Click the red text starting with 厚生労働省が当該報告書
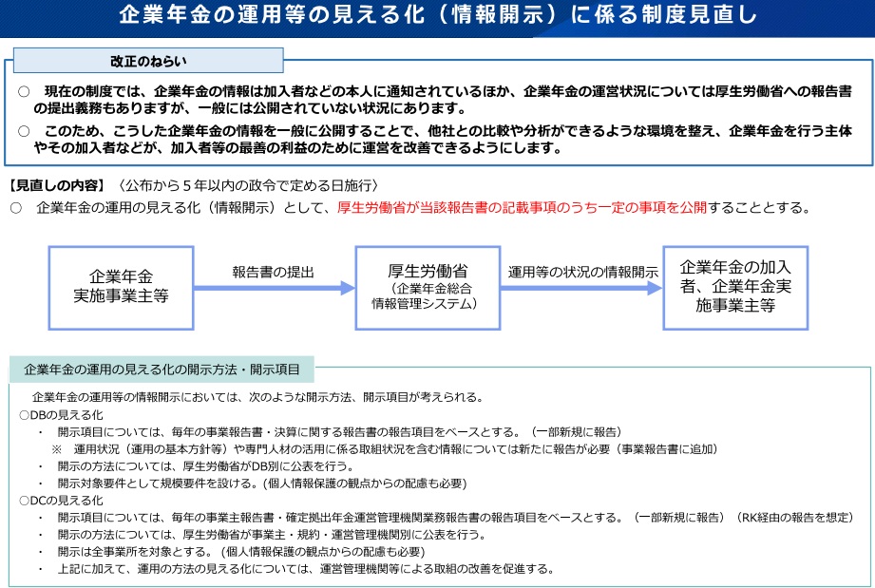This screenshot has width=875, height=588. 522,208
